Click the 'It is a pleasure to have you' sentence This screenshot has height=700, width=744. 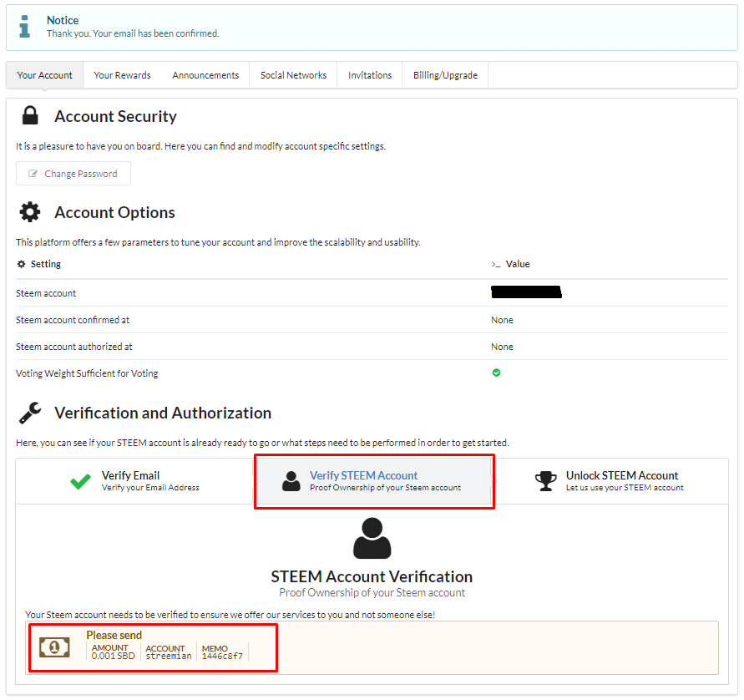[x=200, y=146]
